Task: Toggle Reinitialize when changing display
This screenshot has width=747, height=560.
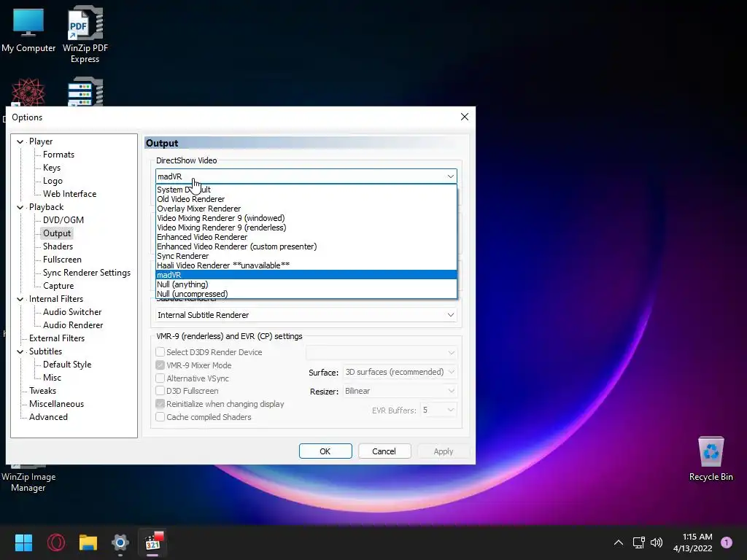Action: click(x=160, y=404)
